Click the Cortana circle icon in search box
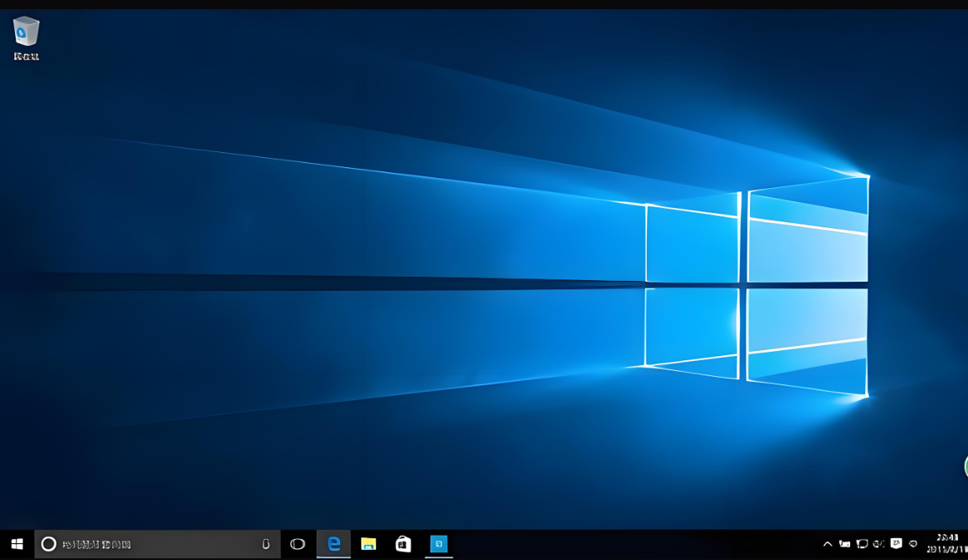Screen dimensions: 968x560 click(x=48, y=544)
